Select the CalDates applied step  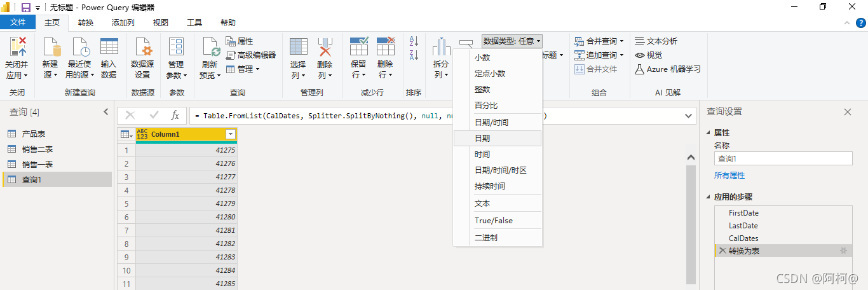(783, 238)
